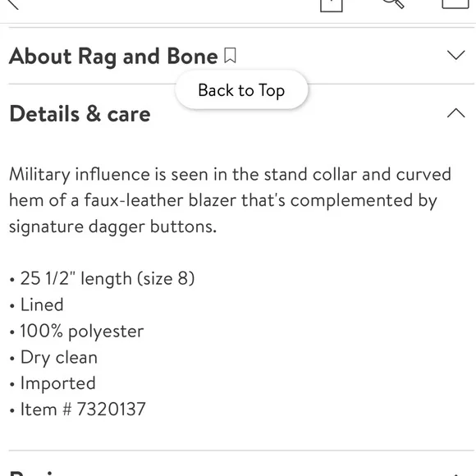Open the Reviews section heading at bottom
The width and height of the screenshot is (476, 476).
[x=34, y=474]
